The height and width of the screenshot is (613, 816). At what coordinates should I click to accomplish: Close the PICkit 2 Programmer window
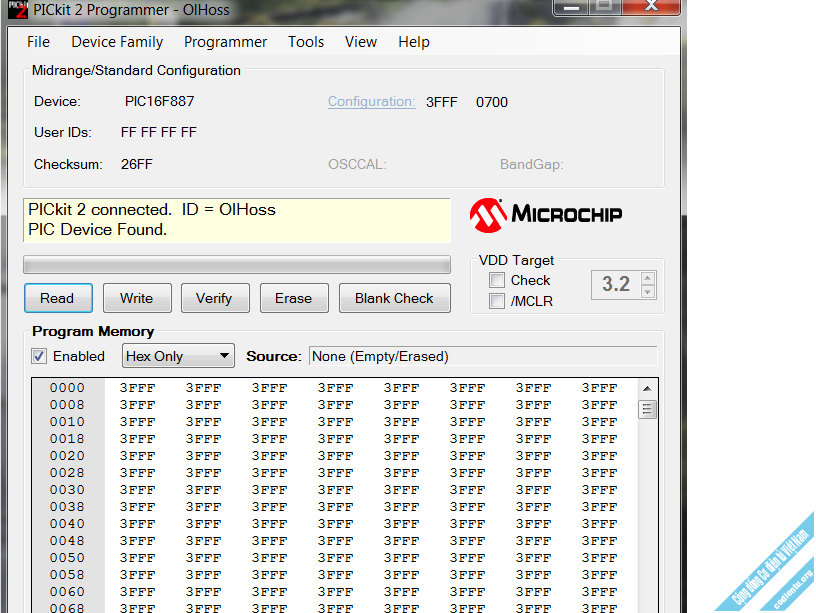coord(651,7)
